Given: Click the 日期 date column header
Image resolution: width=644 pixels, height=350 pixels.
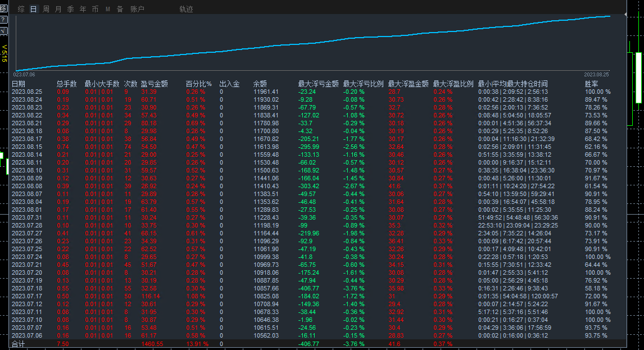Looking at the screenshot, I should point(19,84).
